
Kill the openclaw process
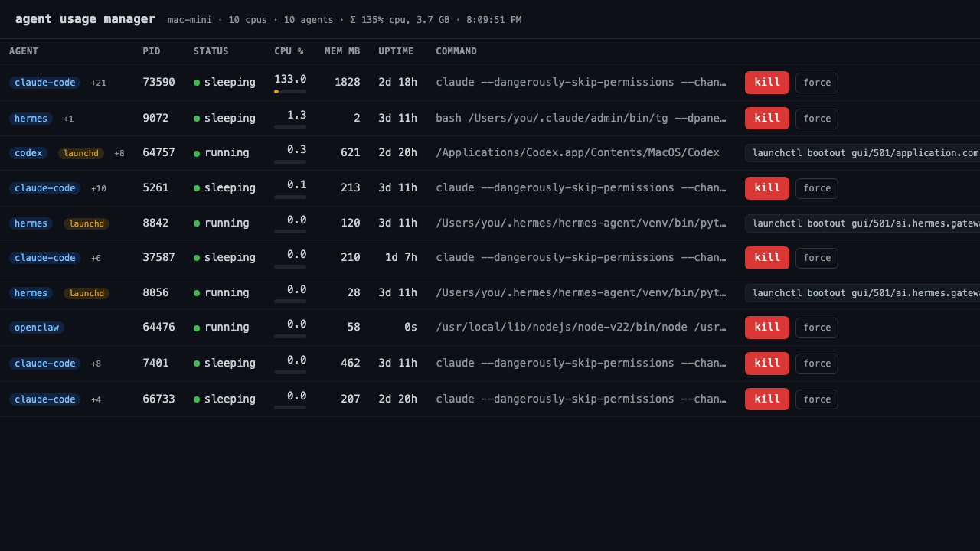click(x=766, y=328)
